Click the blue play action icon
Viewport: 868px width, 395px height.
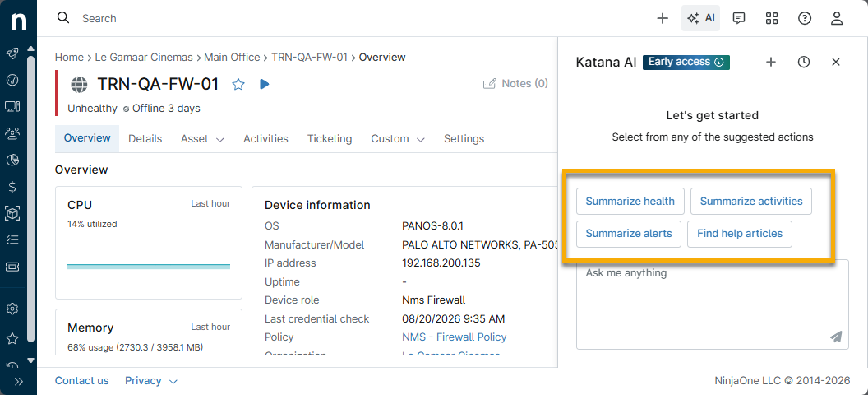pos(265,84)
